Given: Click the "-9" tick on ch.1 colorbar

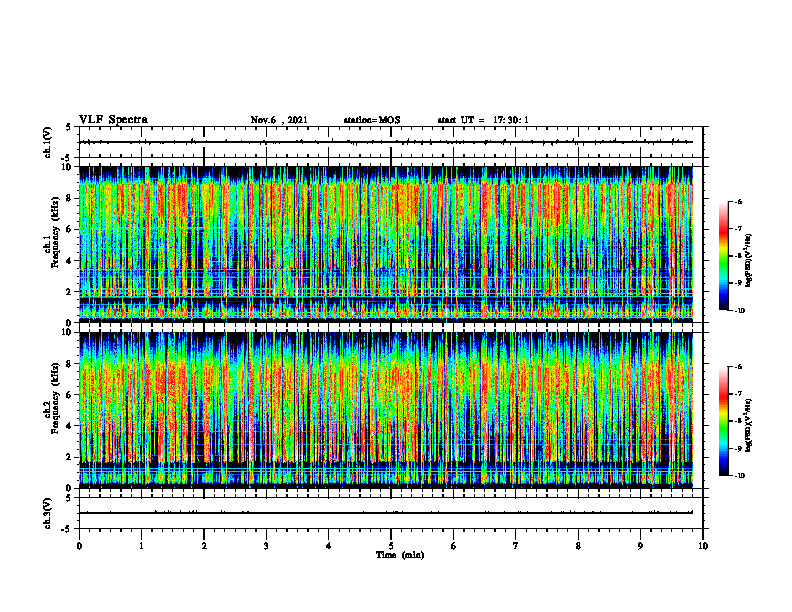Looking at the screenshot, I should coord(738,283).
